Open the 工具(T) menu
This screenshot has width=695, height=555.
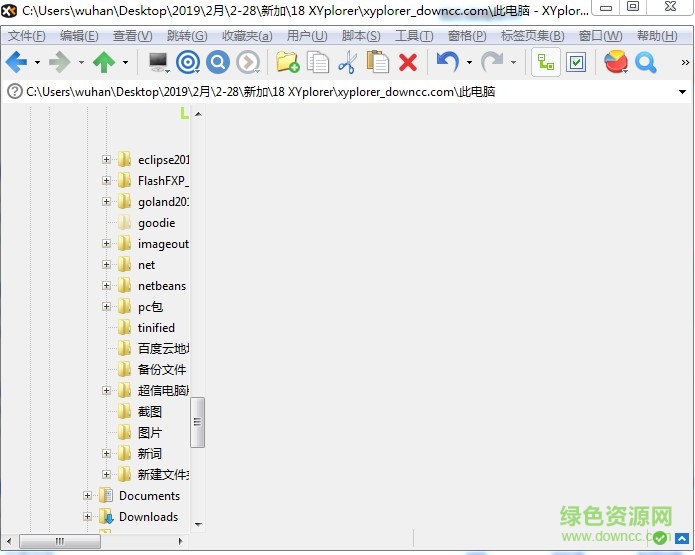pyautogui.click(x=414, y=36)
